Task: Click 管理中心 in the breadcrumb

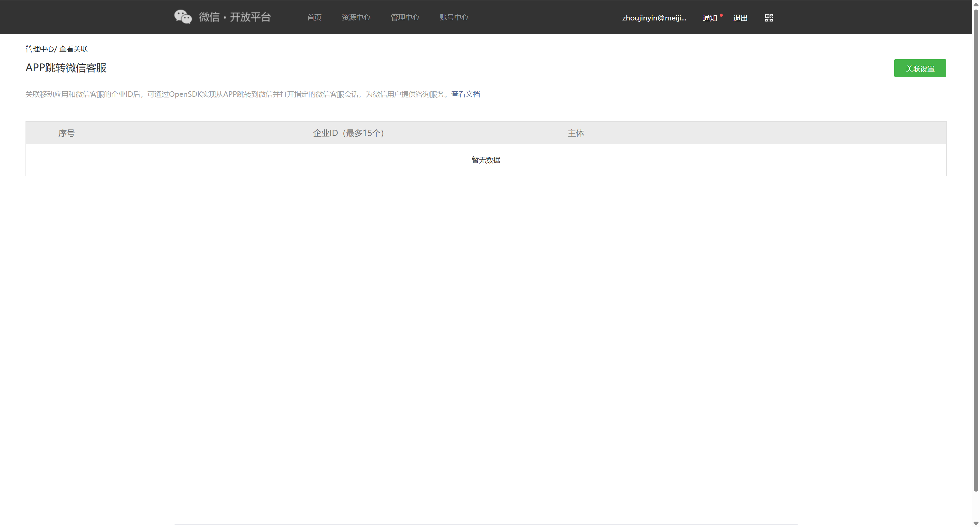Action: 39,49
